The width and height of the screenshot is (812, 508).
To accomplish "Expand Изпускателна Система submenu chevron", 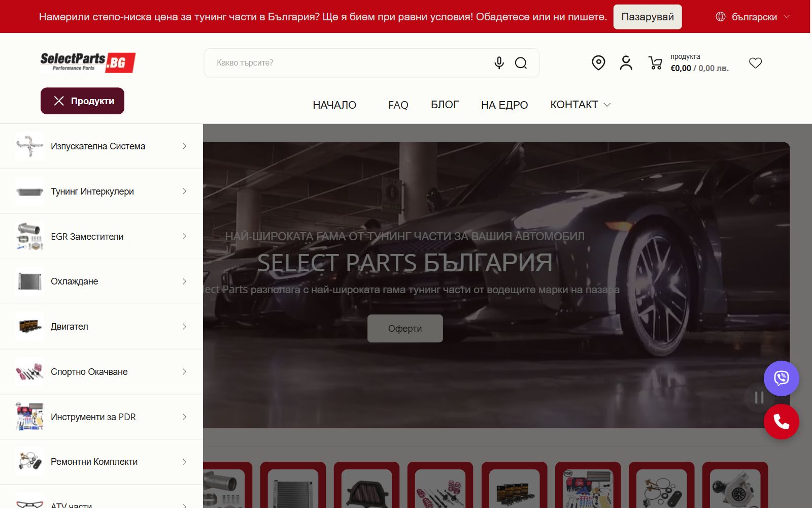I will (x=184, y=146).
